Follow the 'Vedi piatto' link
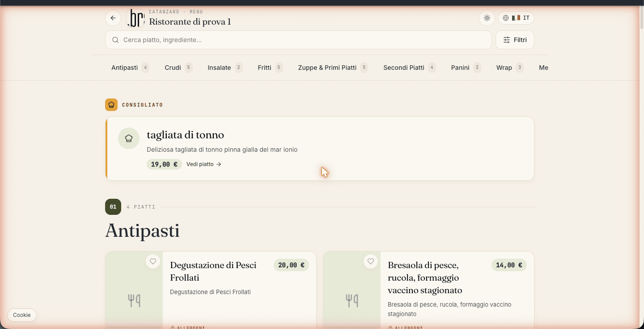 point(204,164)
